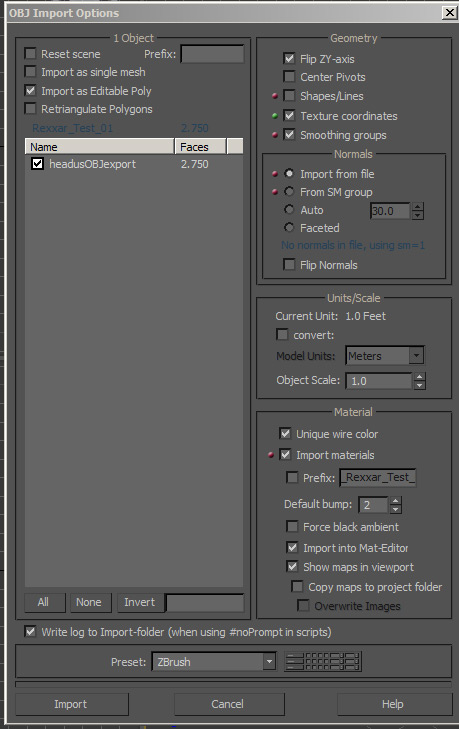Enable the Reset scene checkbox
This screenshot has height=729, width=459.
click(30, 53)
